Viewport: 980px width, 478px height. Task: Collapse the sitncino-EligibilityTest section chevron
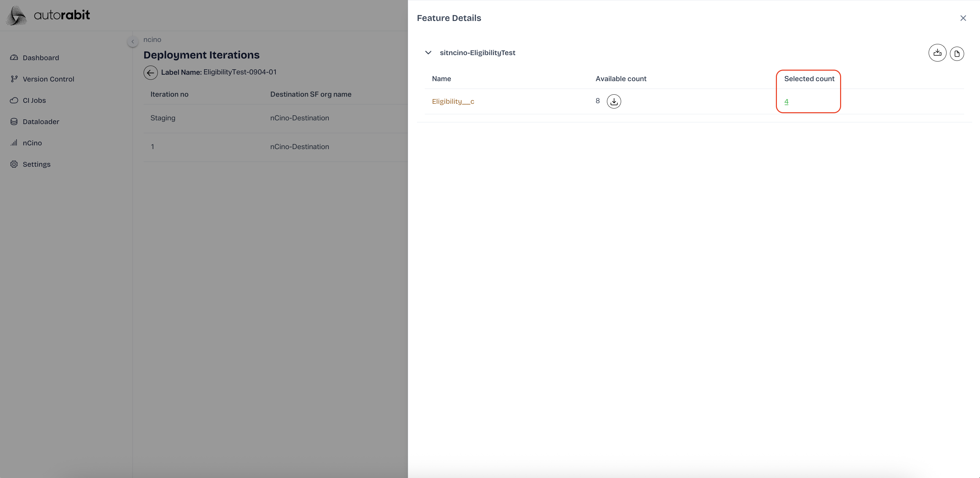(428, 52)
